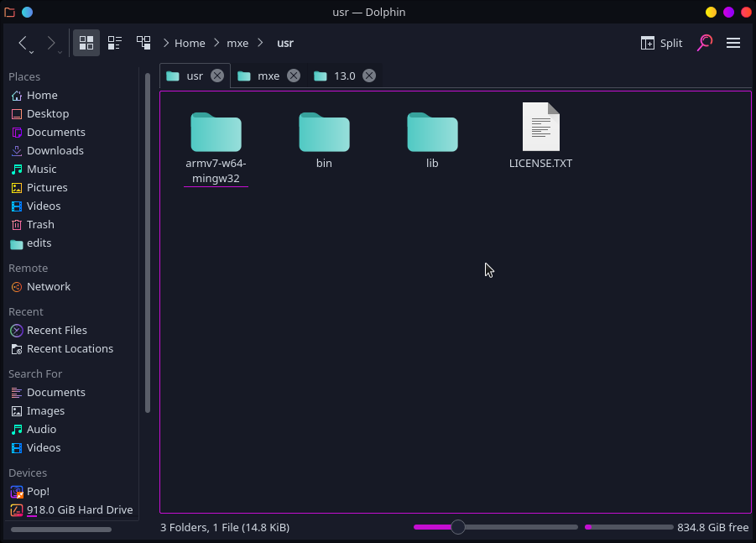Switch to Details tree view mode

pos(143,43)
